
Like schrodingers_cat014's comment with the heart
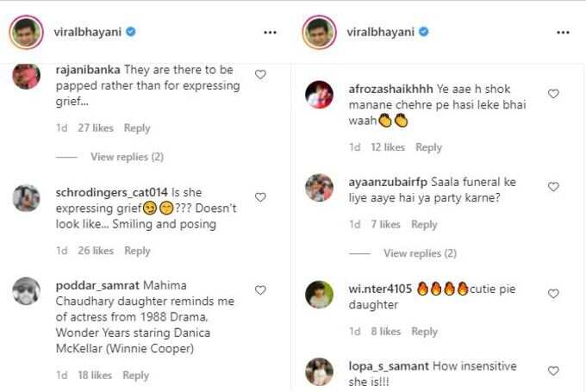[260, 197]
